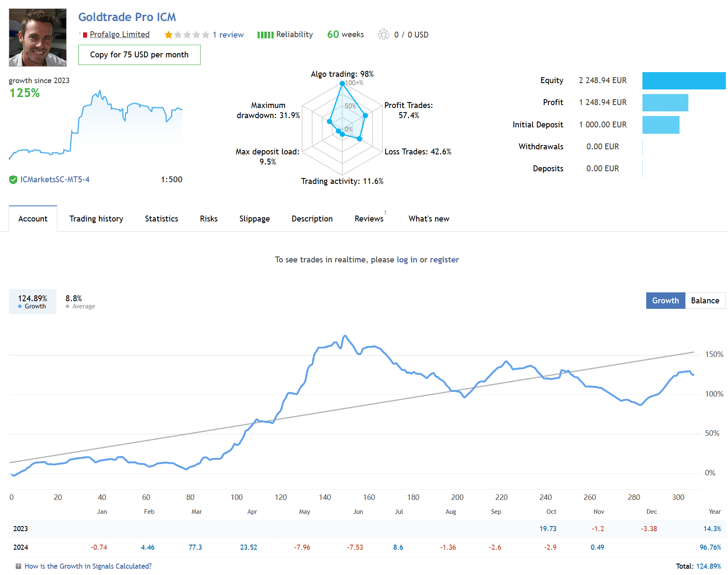Toggle the 8.8% Average series
This screenshot has height=575, width=728.
tap(80, 302)
